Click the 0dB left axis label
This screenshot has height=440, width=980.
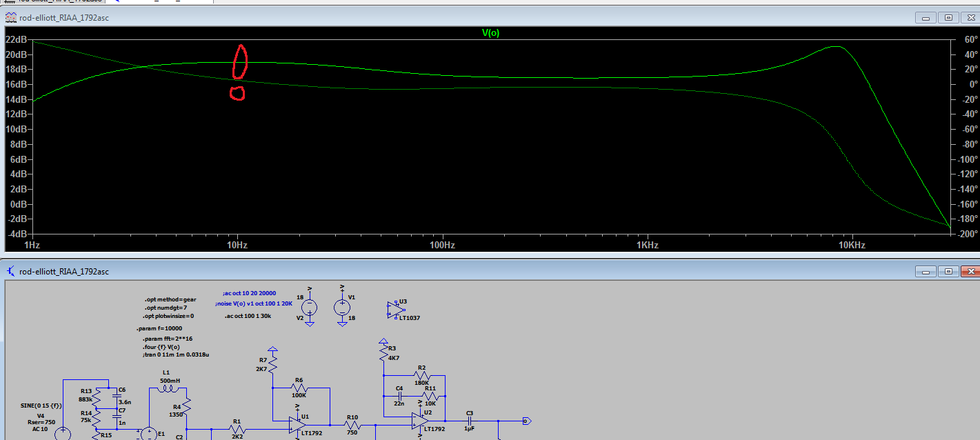(18, 204)
